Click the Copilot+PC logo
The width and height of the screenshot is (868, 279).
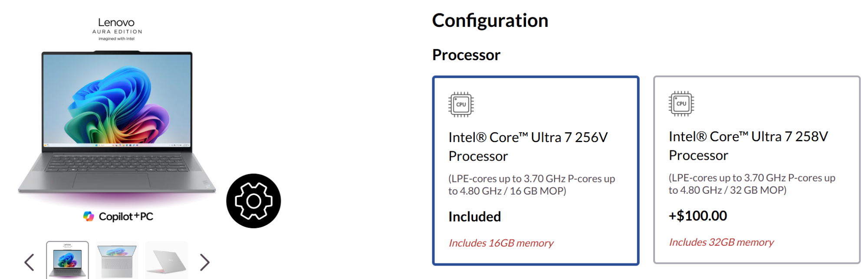click(x=118, y=216)
